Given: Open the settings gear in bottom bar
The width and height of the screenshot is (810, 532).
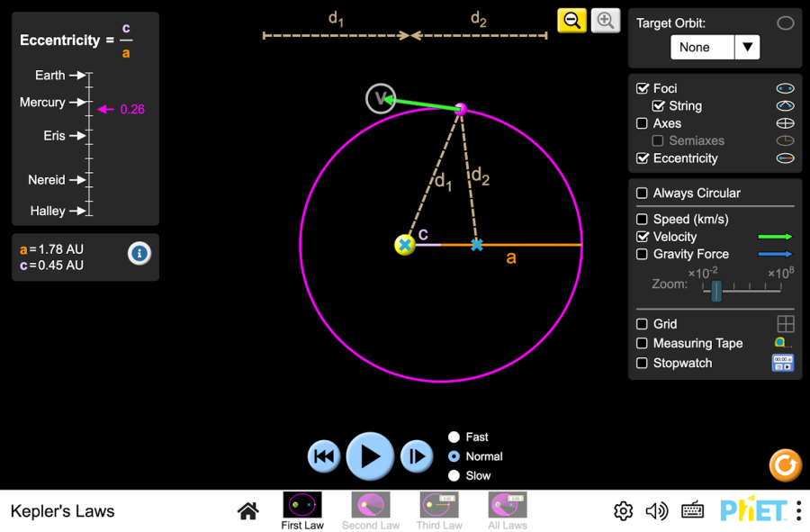Looking at the screenshot, I should (623, 511).
